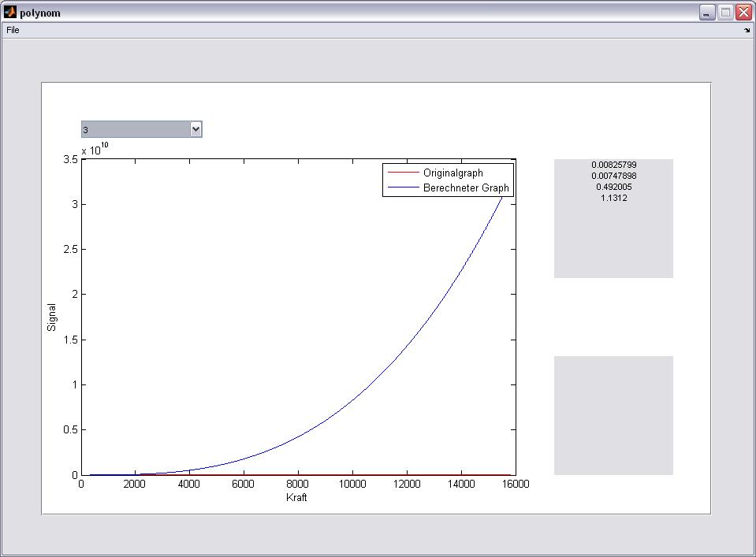Click the coefficient value 0.00825799

click(613, 165)
